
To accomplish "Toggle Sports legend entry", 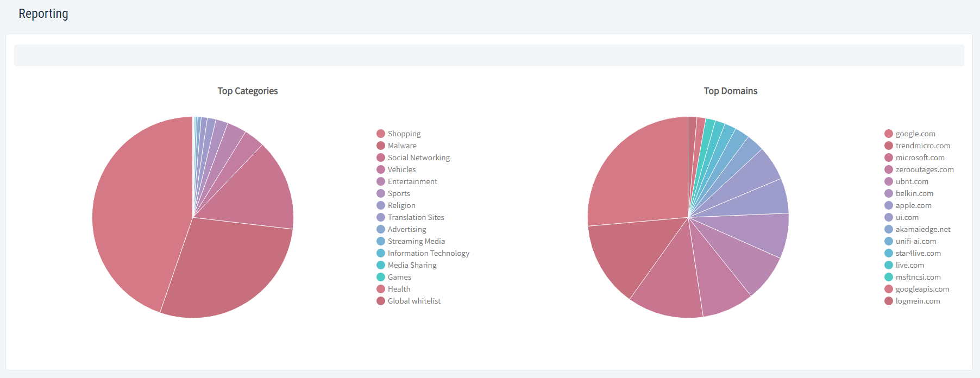I will tap(393, 193).
